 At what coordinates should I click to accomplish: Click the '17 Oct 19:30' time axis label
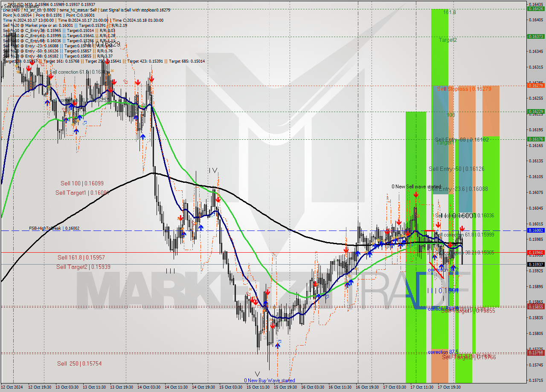[x=449, y=387]
